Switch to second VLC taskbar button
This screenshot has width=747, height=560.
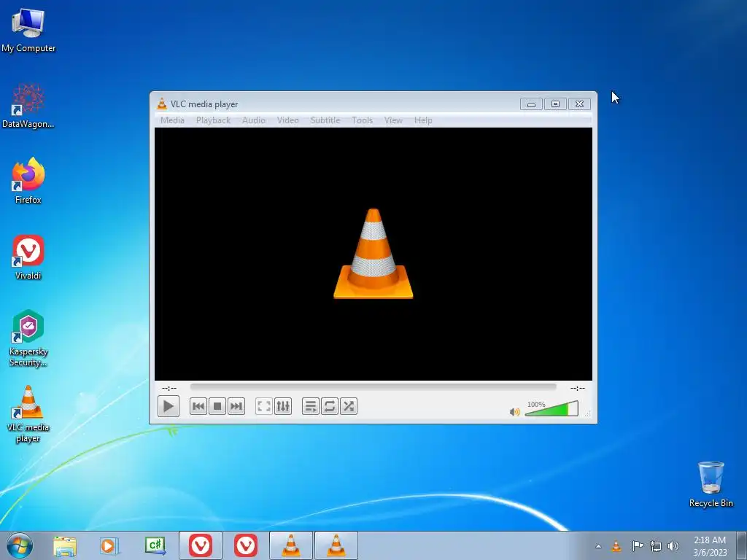(336, 545)
